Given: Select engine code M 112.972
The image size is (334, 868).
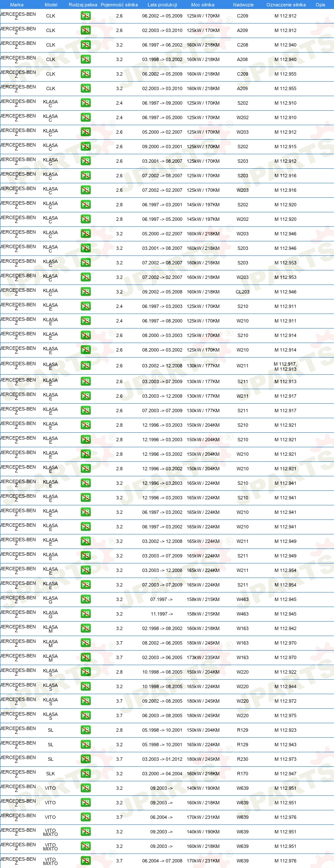Looking at the screenshot, I should [285, 701].
